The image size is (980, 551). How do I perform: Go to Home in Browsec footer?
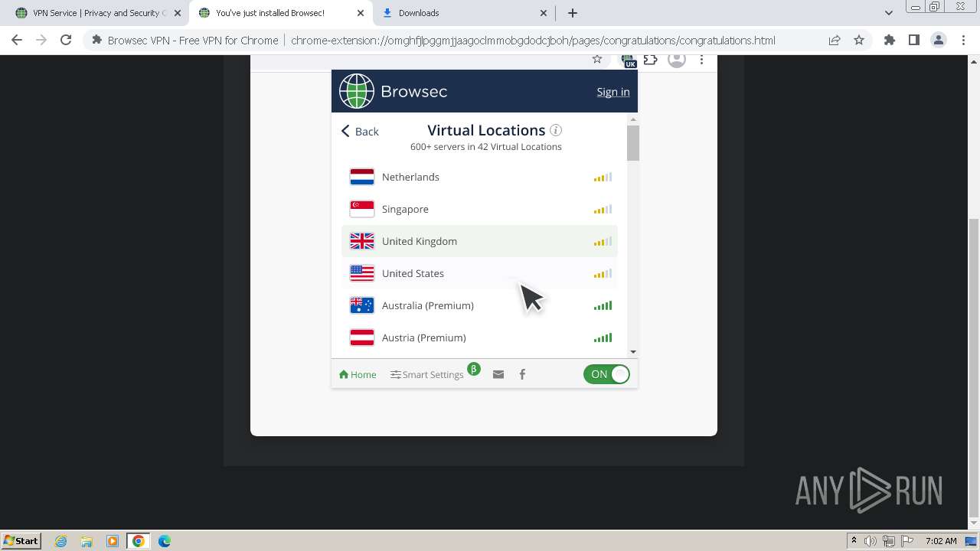(x=358, y=374)
